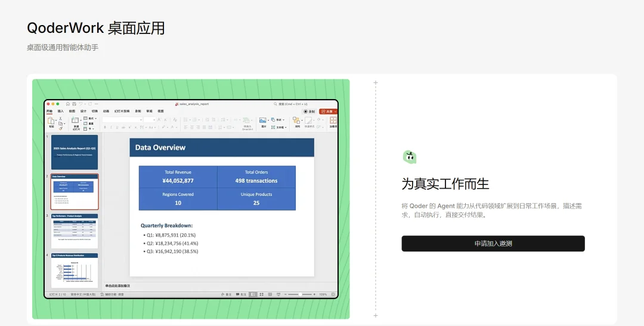Click the fit slide to window icon
The width and height of the screenshot is (644, 326).
point(333,294)
